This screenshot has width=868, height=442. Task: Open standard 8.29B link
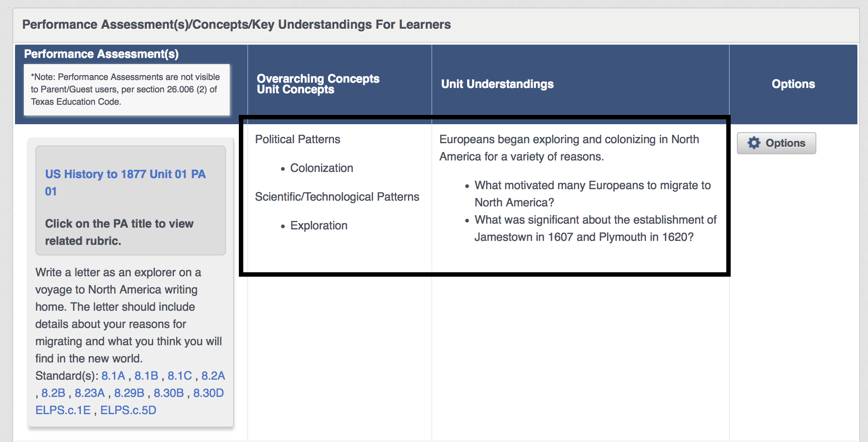tap(129, 393)
